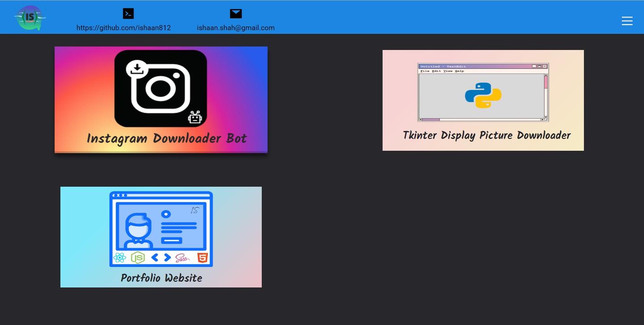Open the Instagram Downloader Bot project card
The image size is (644, 325).
(161, 99)
